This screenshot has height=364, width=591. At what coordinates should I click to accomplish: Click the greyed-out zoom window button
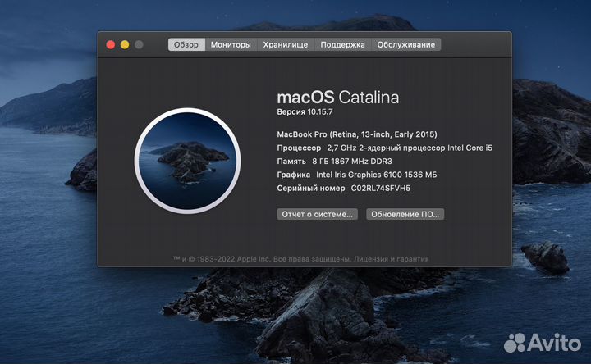point(139,45)
